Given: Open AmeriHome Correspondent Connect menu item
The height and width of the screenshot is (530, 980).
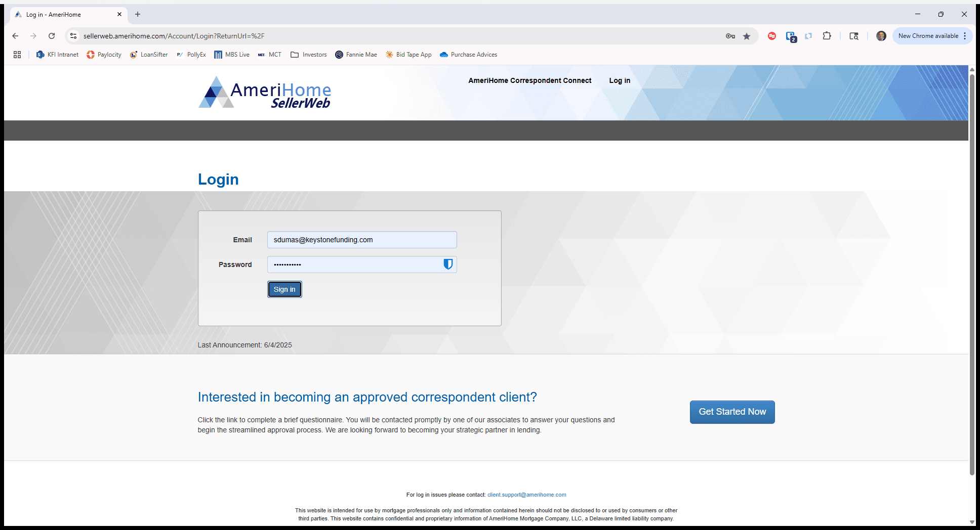Looking at the screenshot, I should tap(529, 80).
